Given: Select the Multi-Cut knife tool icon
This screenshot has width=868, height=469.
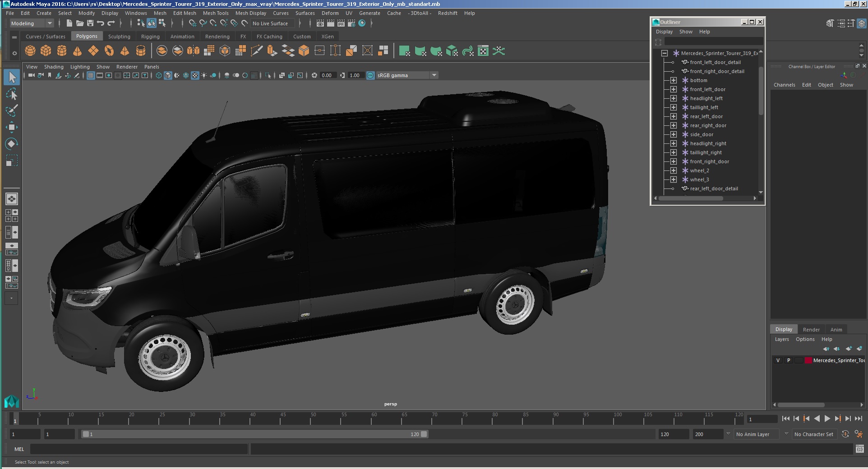Looking at the screenshot, I should (257, 51).
